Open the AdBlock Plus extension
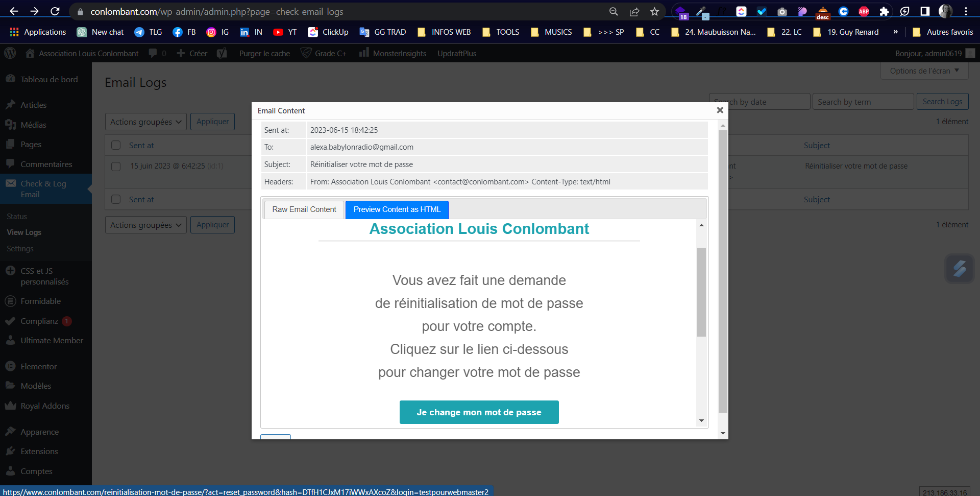 pyautogui.click(x=864, y=11)
